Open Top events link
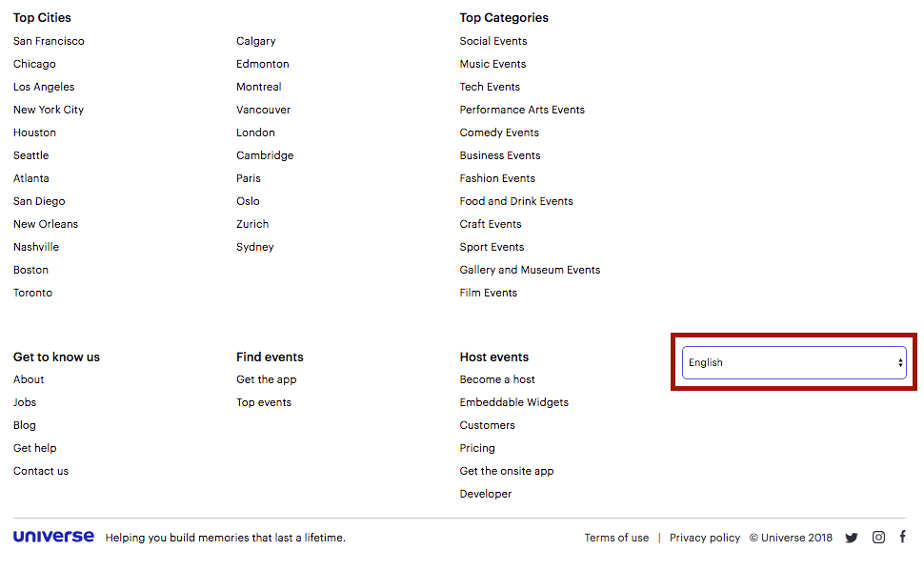 (264, 402)
